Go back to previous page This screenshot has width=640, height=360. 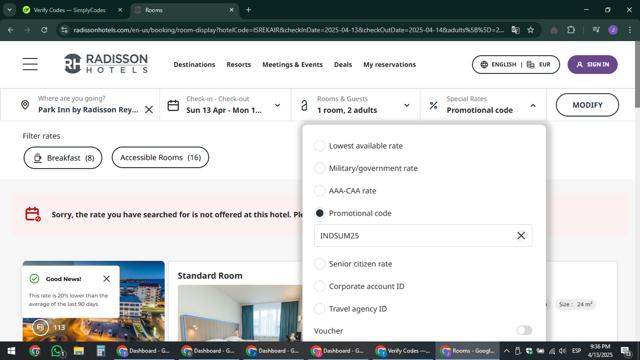pos(11,30)
